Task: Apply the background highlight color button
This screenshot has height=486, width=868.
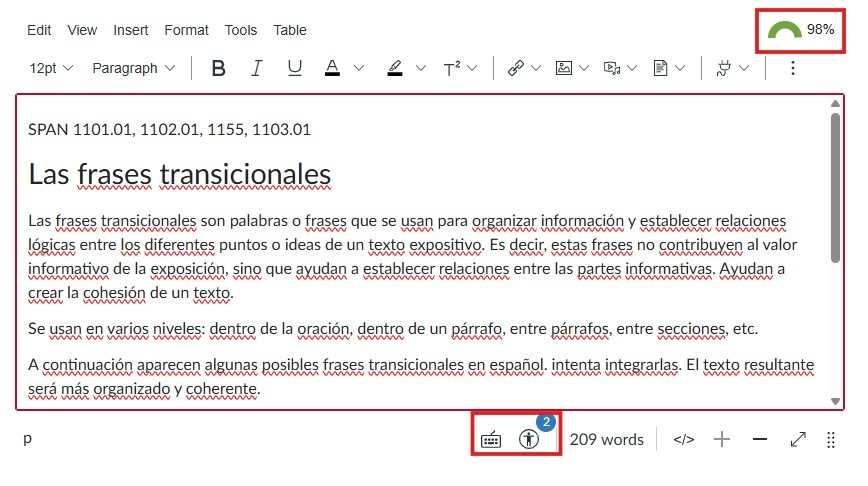Action: pyautogui.click(x=395, y=68)
